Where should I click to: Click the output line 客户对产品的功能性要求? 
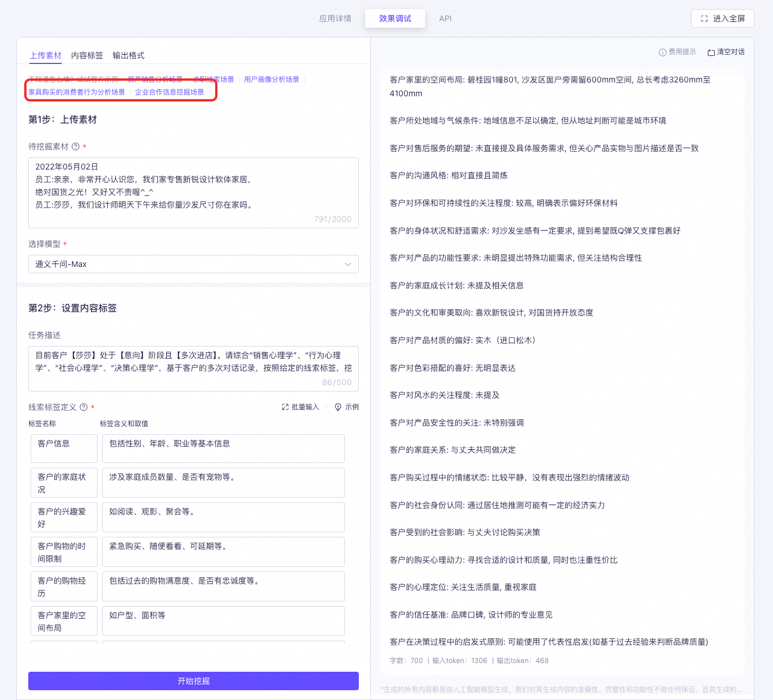tap(516, 258)
